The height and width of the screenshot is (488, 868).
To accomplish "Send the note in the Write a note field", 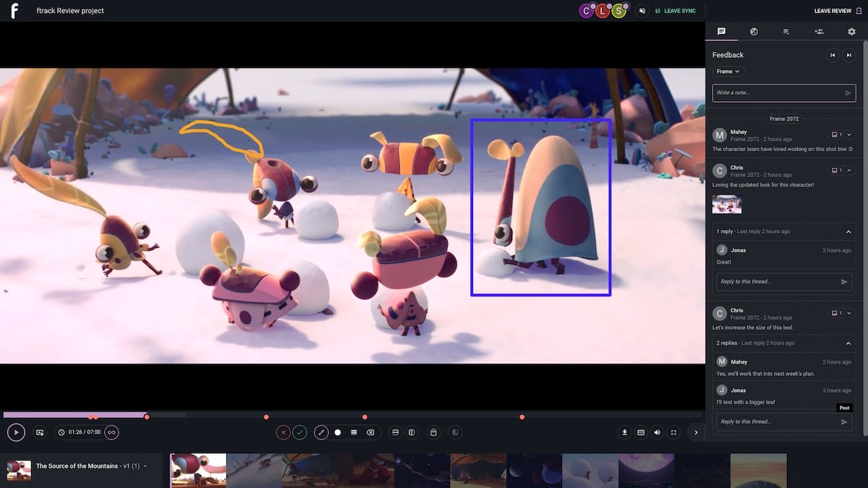I will (x=848, y=93).
